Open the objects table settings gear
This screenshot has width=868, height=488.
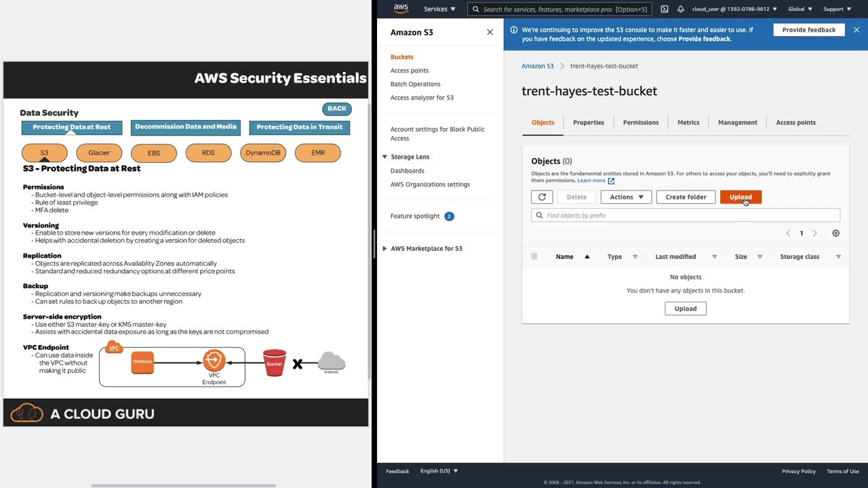835,233
